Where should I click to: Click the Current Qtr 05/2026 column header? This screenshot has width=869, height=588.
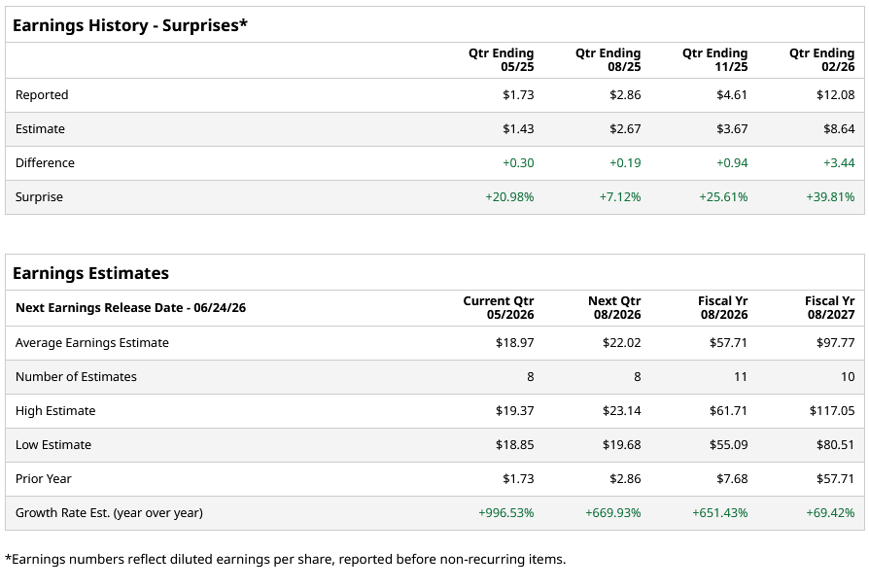[499, 308]
